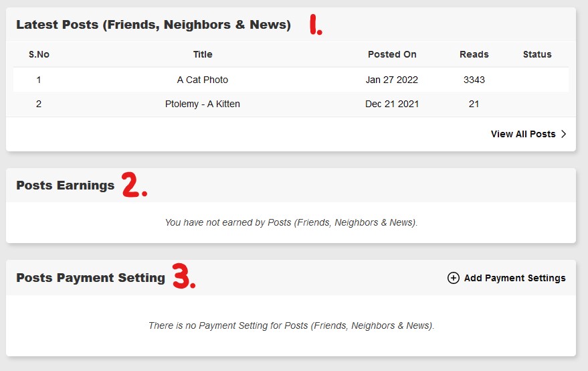The image size is (588, 371).
Task: Click the Jan 27 2022 date cell
Action: [x=392, y=80]
